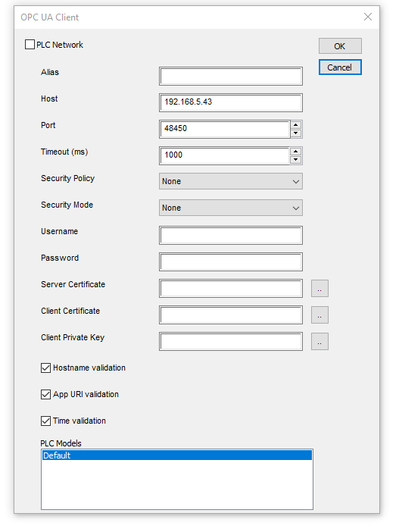Focus the Password input field
Screen dimensions: 399x532
pos(230,261)
